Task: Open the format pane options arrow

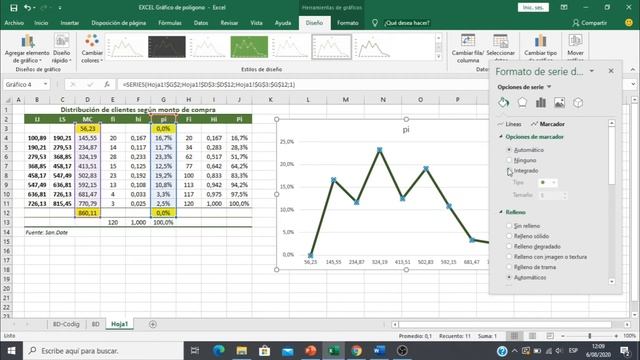Action: [591, 71]
